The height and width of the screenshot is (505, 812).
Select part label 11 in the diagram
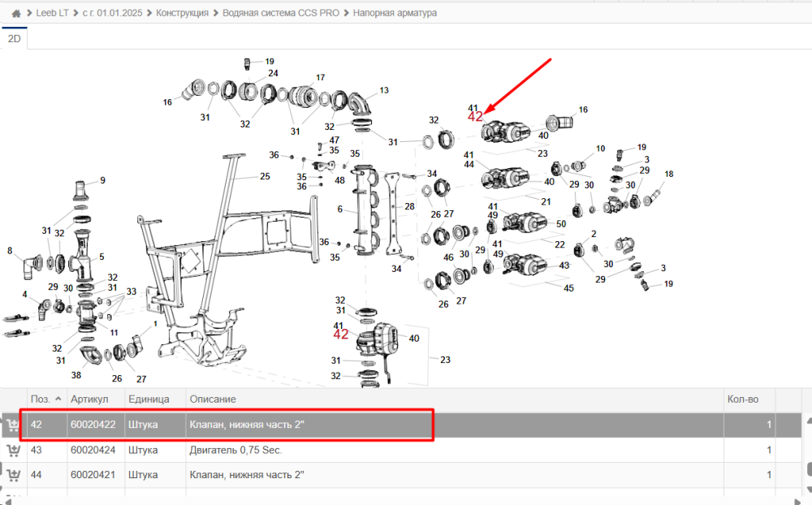coord(114,333)
